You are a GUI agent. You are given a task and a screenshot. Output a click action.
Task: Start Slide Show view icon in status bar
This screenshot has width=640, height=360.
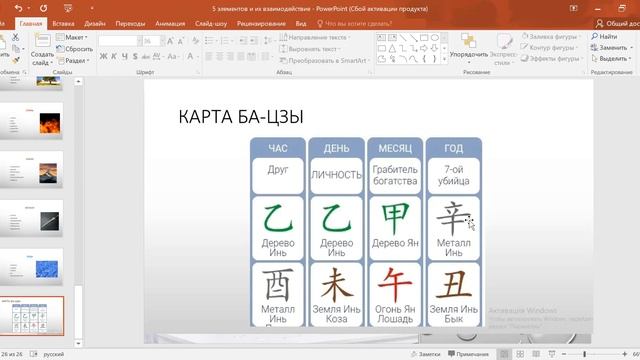pyautogui.click(x=552, y=354)
